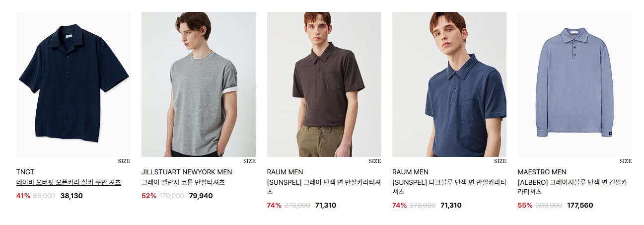Expand SIZE under the brown RAUM MEN polo

click(x=375, y=161)
